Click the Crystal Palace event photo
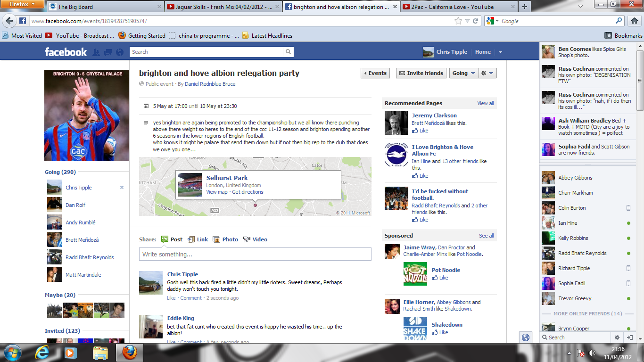The width and height of the screenshot is (644, 362). coord(87,115)
